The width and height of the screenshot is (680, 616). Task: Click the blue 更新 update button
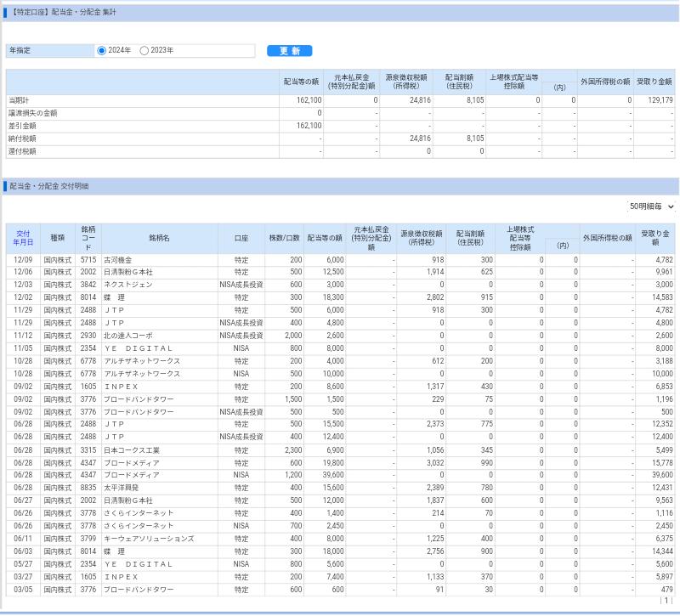tap(289, 51)
